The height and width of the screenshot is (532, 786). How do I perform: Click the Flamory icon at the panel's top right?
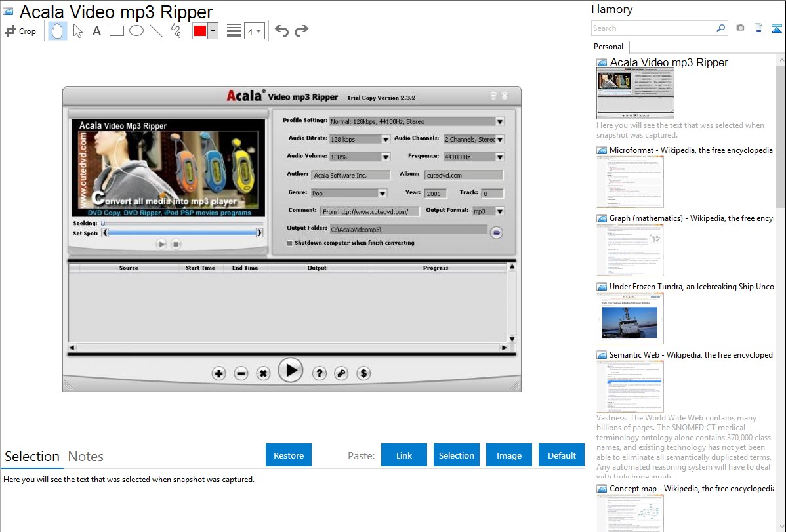pos(776,28)
